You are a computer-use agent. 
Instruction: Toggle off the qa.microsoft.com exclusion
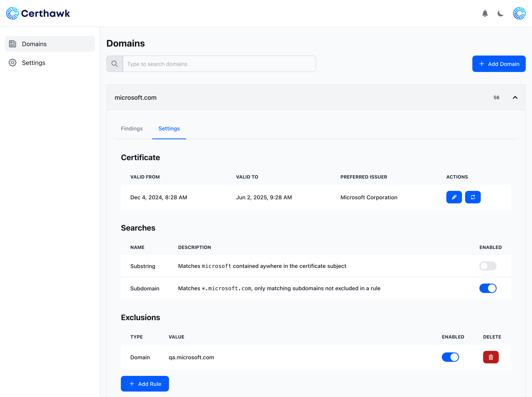click(450, 357)
